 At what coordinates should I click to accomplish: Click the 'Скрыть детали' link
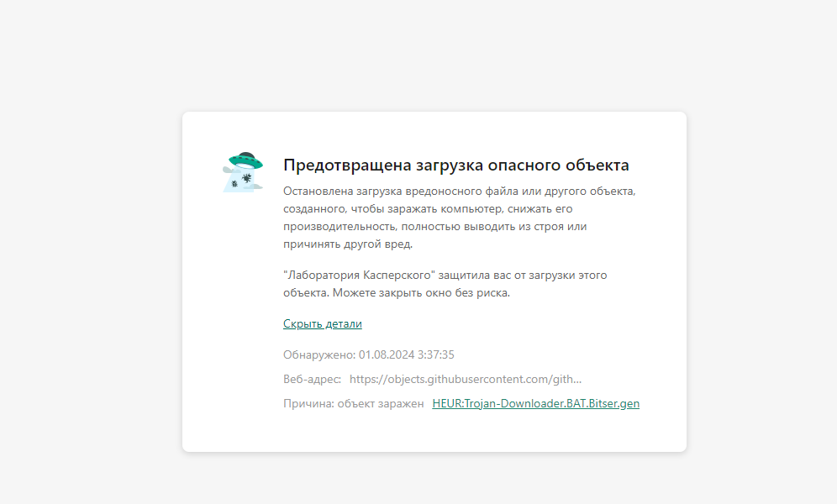[x=323, y=323]
